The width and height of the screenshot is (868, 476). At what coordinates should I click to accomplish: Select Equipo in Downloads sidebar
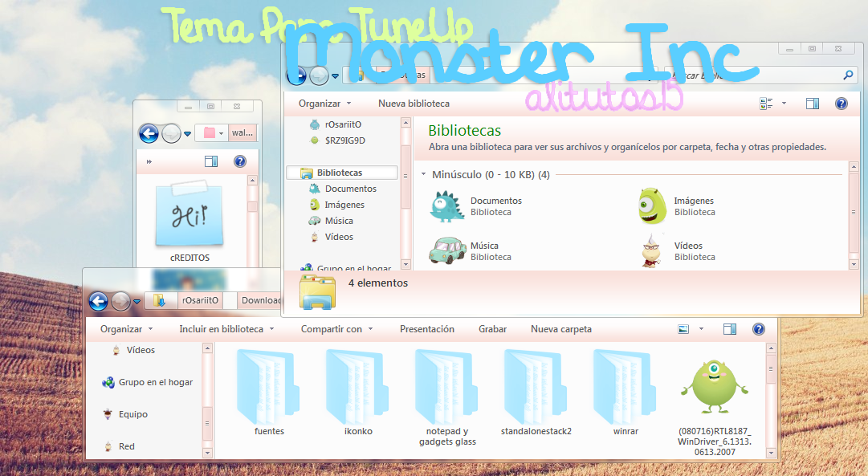tap(132, 414)
